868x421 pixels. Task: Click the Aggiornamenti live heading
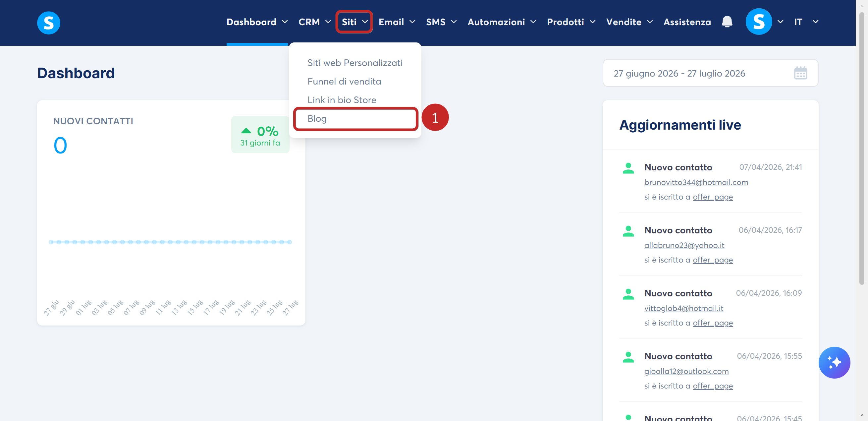tap(680, 125)
